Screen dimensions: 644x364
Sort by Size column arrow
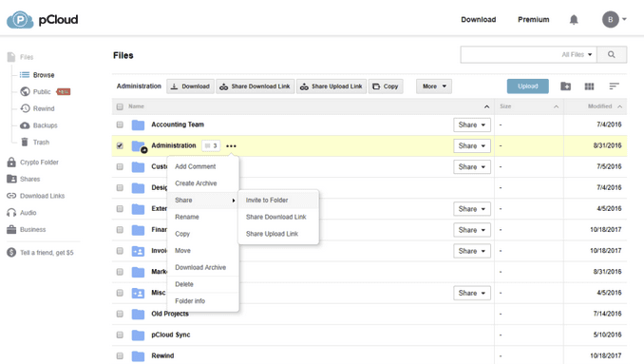click(x=556, y=106)
